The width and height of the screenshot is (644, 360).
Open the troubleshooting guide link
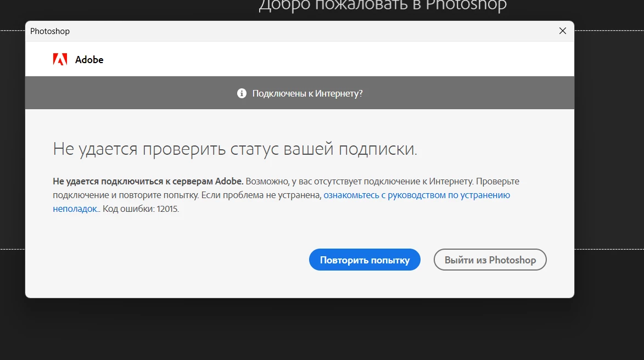[417, 195]
